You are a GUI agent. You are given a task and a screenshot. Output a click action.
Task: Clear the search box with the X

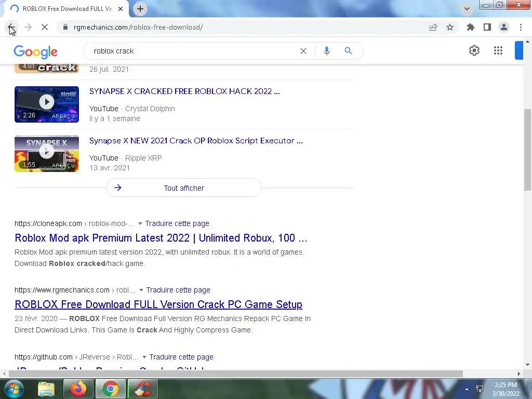(x=303, y=51)
